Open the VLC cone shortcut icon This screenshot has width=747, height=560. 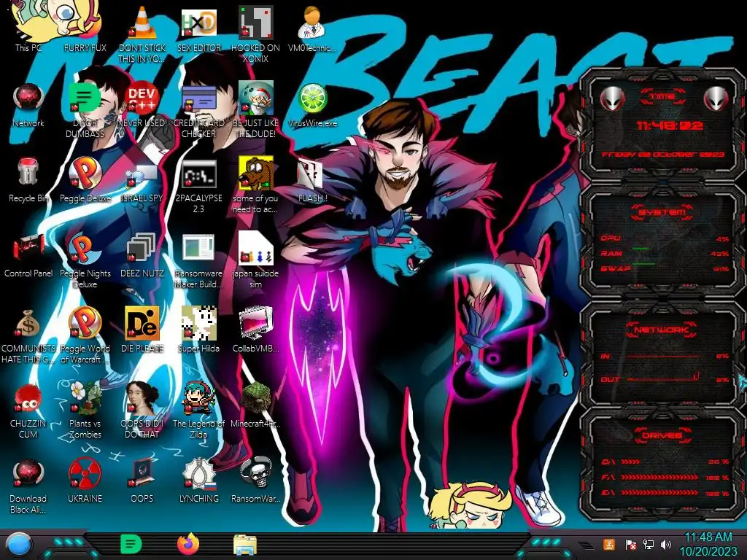142,23
